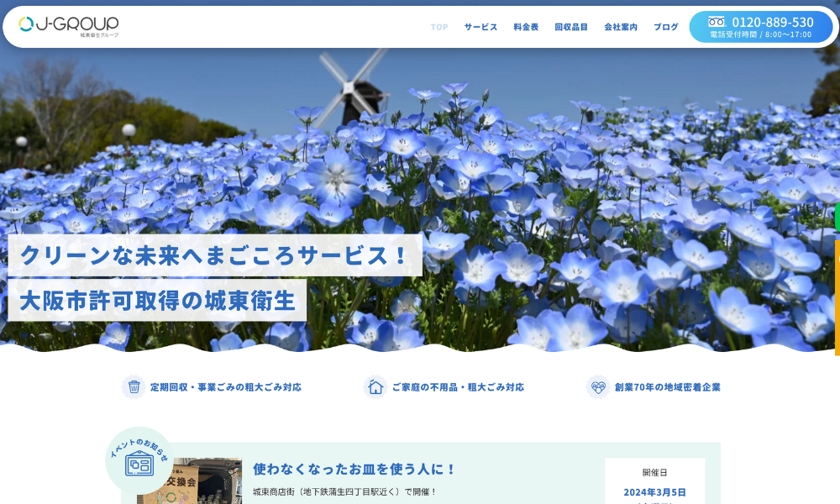Viewport: 840px width, 504px height.
Task: Click the J-GROUP logo
Action: (69, 26)
